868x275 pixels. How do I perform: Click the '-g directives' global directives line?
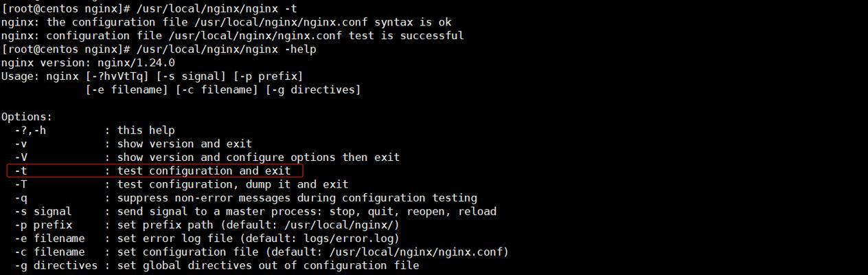click(216, 265)
